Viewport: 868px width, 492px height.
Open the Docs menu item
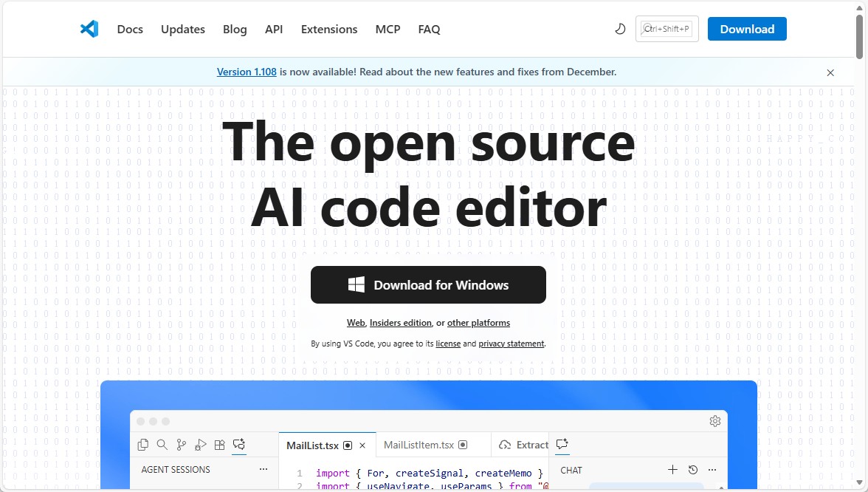click(130, 30)
